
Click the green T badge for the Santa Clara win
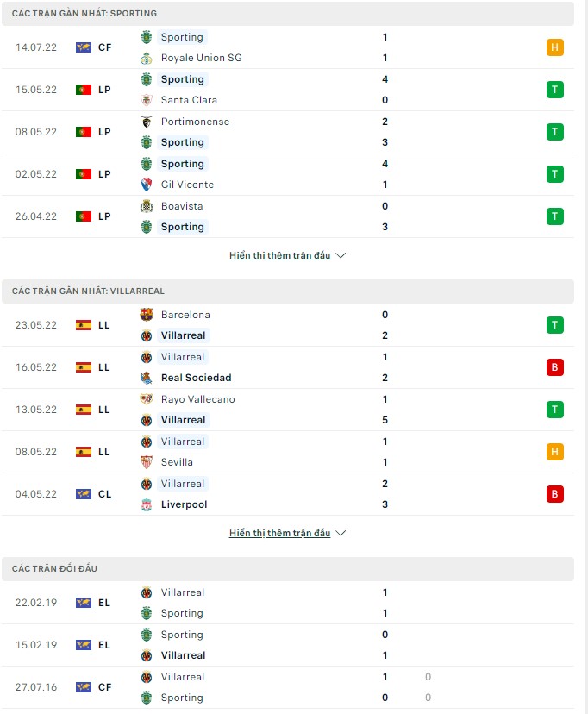tap(555, 89)
